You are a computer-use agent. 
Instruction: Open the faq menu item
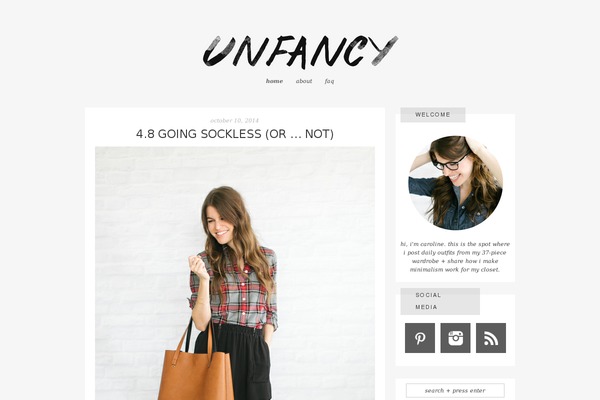329,81
